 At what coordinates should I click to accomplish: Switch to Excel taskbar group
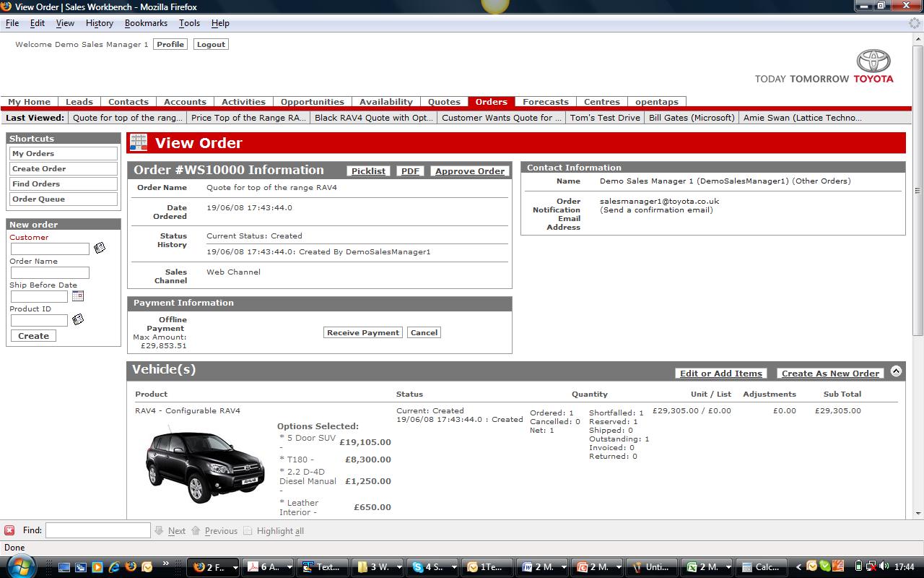click(x=707, y=567)
